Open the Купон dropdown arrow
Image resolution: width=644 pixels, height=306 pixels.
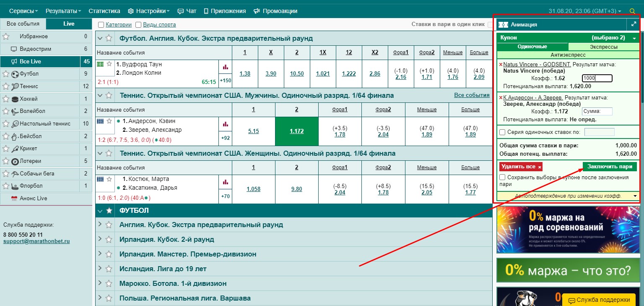(634, 38)
